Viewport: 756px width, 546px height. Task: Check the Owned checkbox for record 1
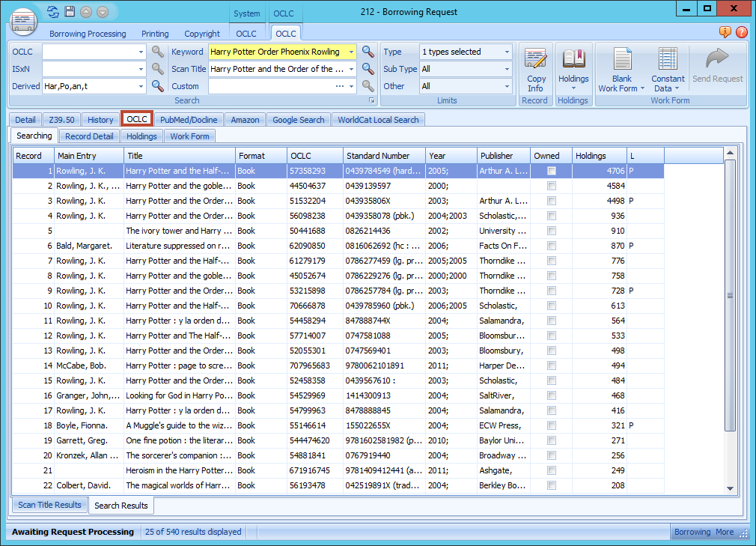click(551, 171)
